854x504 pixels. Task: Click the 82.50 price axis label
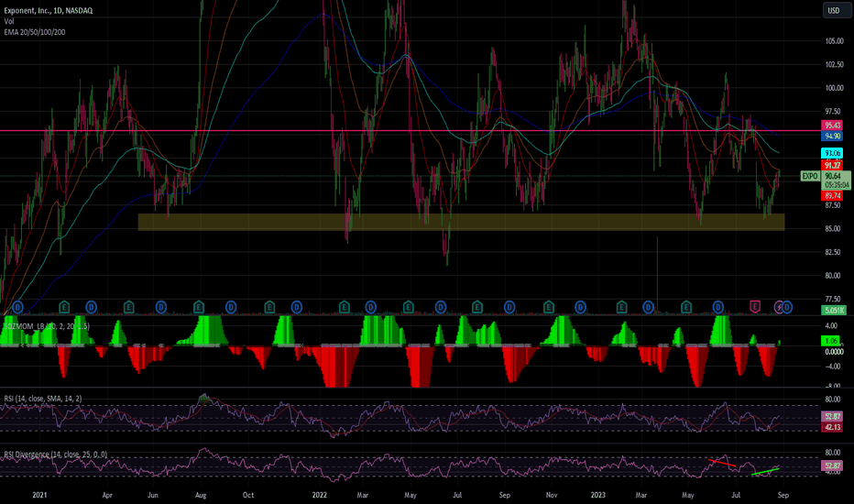833,252
